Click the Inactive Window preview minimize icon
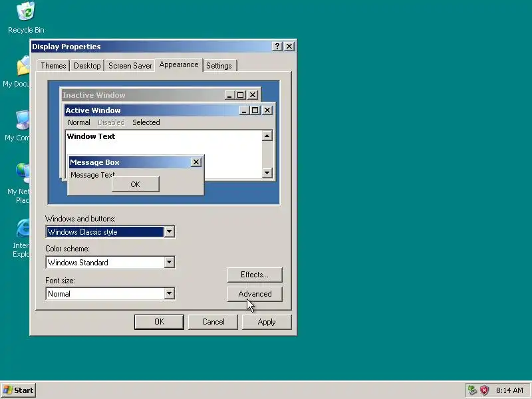This screenshot has height=399, width=532. point(229,95)
